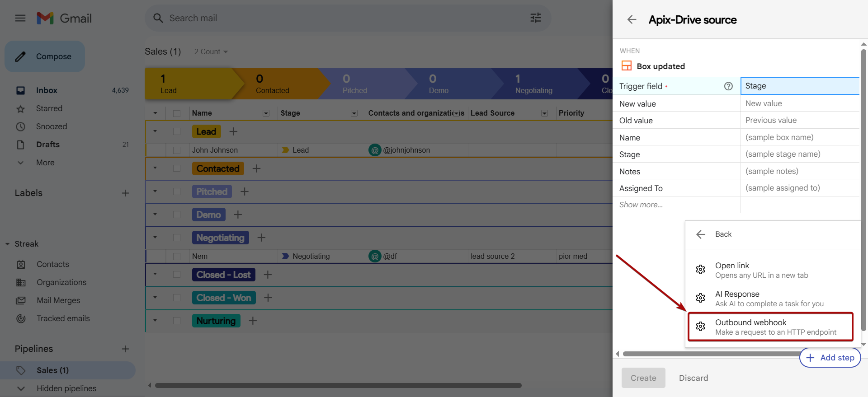Viewport: 868px width, 397px height.
Task: Click the @df contact avatar icon
Action: pyautogui.click(x=375, y=256)
